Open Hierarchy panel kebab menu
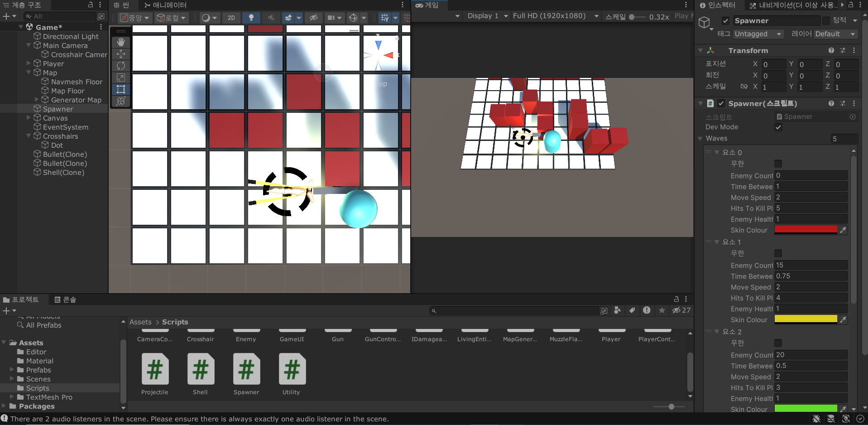This screenshot has width=868, height=425. click(x=100, y=5)
